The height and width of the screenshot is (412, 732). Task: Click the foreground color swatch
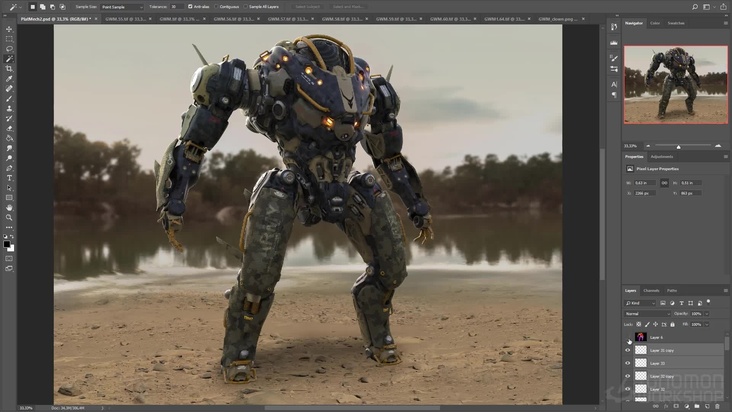(7, 242)
